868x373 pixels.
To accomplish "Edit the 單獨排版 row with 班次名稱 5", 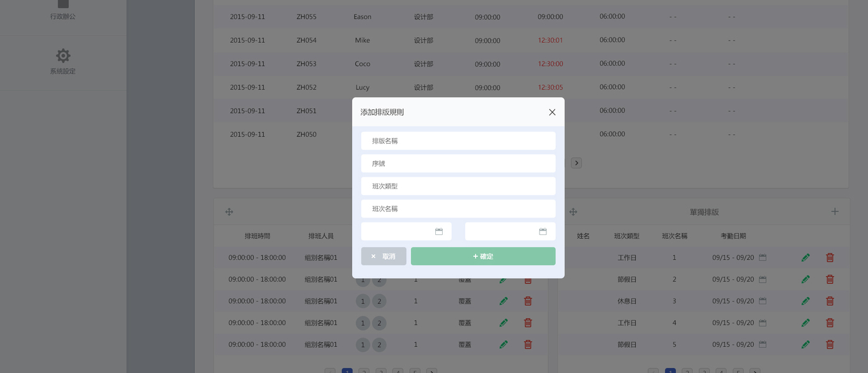I will coord(805,344).
